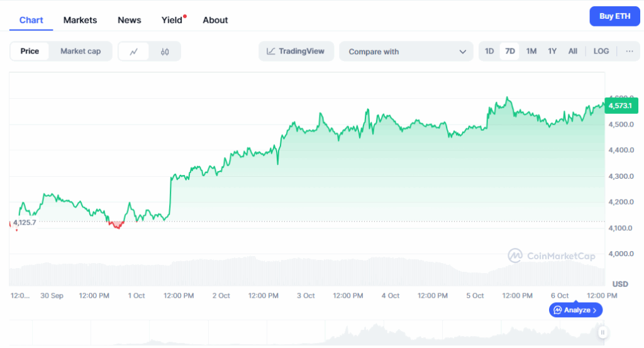Open the Yield tab

[172, 20]
